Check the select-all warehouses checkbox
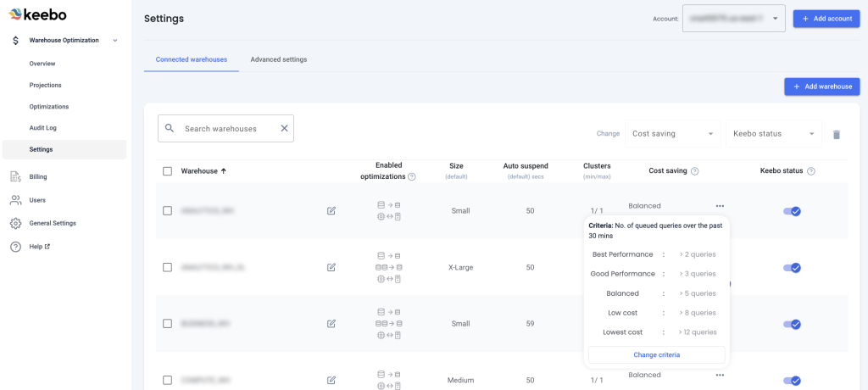This screenshot has width=868, height=390. coord(167,171)
